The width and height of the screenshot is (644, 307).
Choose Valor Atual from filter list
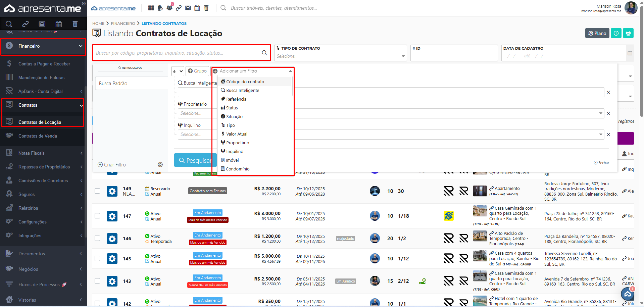coord(237,134)
